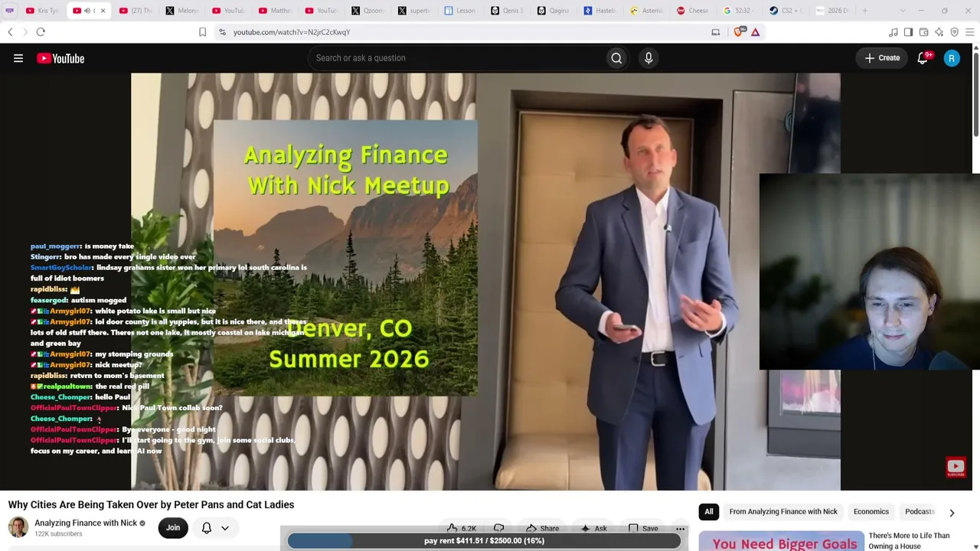Screen dimensions: 980x551
Task: Switch to the 2026 D tab
Action: (x=832, y=11)
